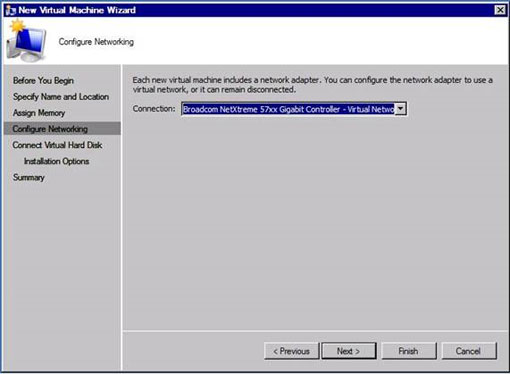Open the Connection dropdown arrow

pyautogui.click(x=400, y=109)
